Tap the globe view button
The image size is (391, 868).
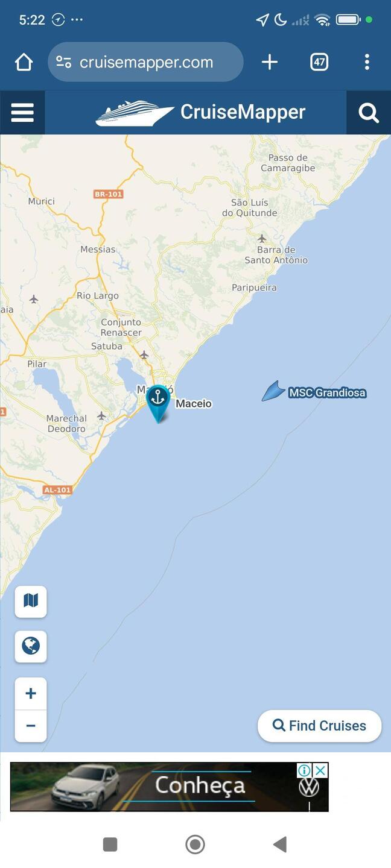31,646
